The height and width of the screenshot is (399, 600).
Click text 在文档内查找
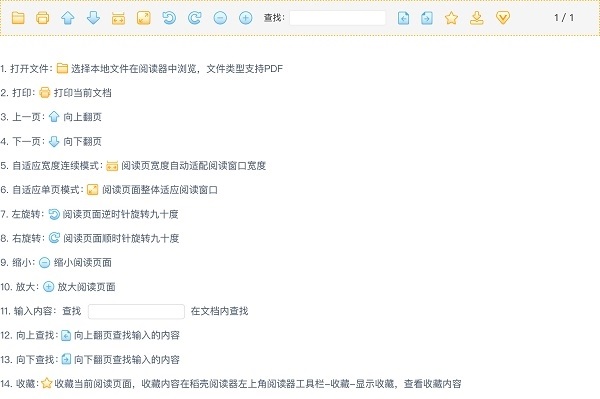point(219,311)
